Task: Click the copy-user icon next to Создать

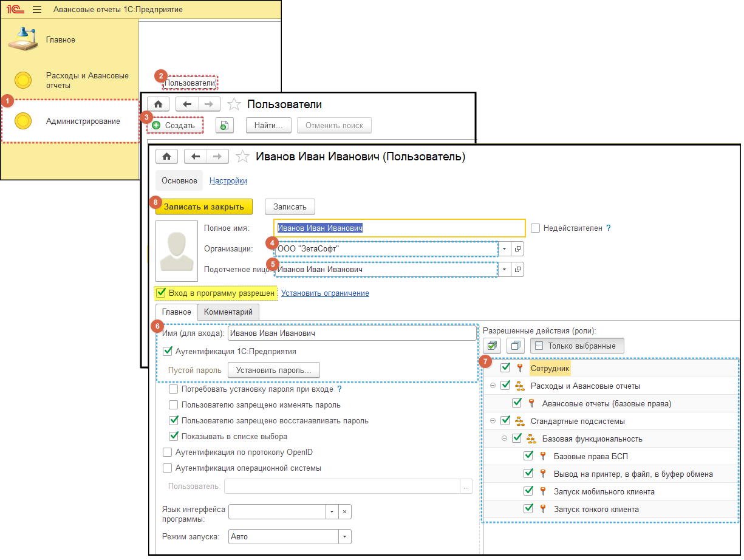Action: point(224,125)
